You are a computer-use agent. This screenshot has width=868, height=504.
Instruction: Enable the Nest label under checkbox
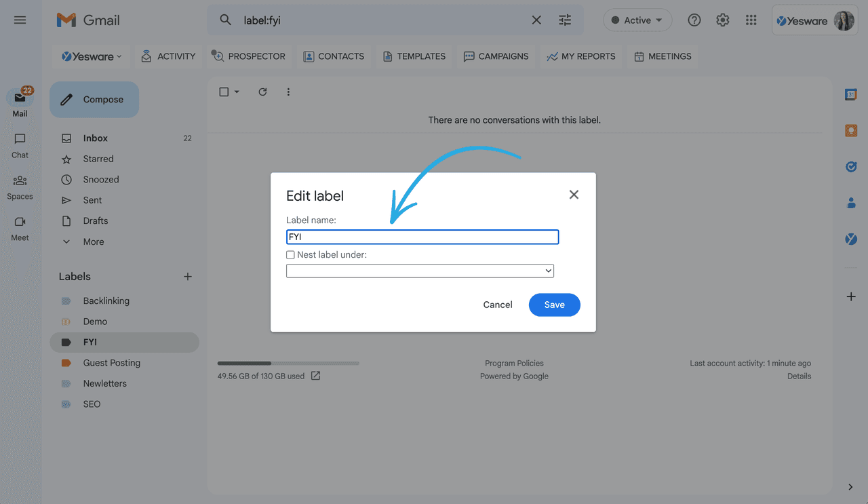pos(290,254)
